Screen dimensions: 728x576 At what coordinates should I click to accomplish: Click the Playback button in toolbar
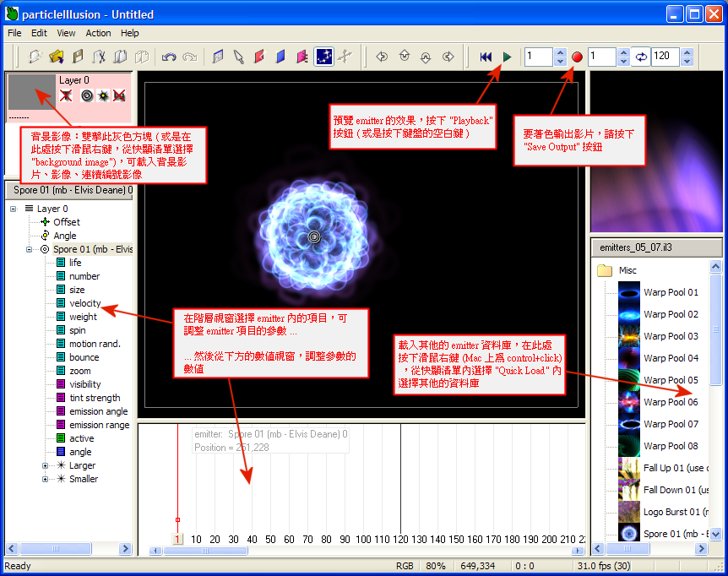(x=507, y=57)
